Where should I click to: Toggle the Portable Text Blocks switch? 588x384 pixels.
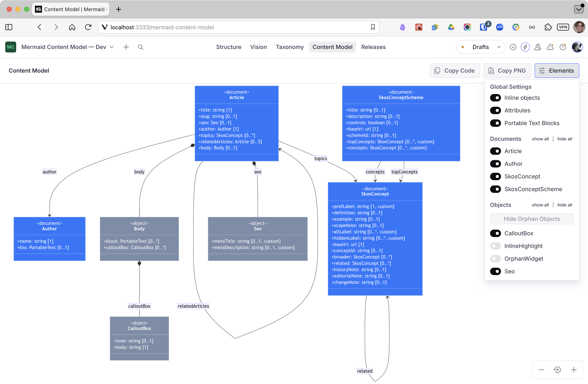pyautogui.click(x=495, y=123)
